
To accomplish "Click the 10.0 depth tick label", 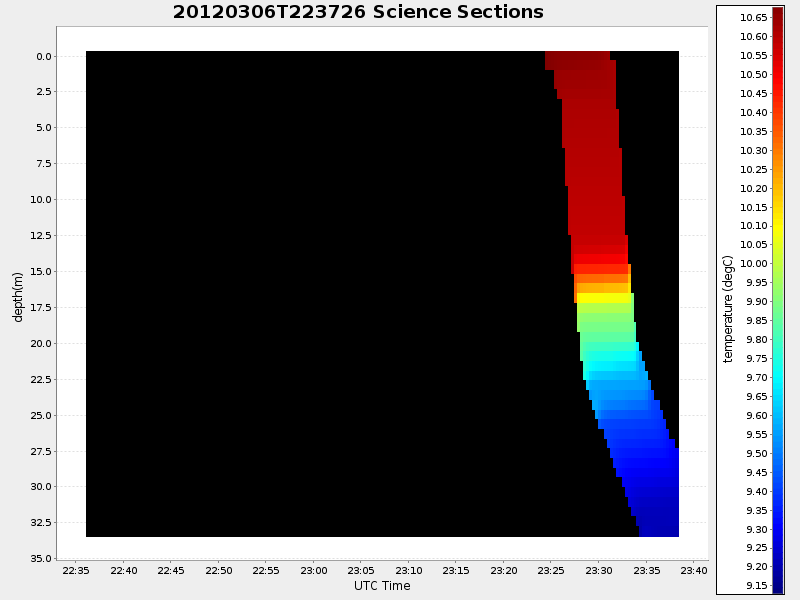I will (41, 199).
